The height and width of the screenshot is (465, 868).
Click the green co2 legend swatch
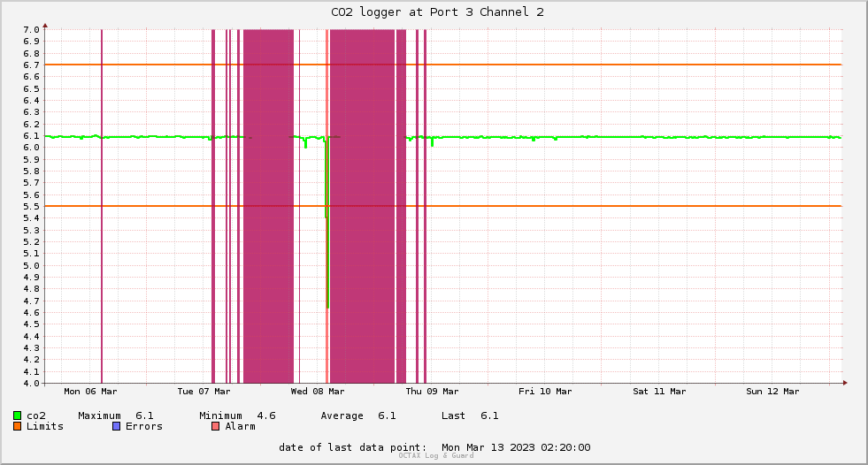(17, 415)
